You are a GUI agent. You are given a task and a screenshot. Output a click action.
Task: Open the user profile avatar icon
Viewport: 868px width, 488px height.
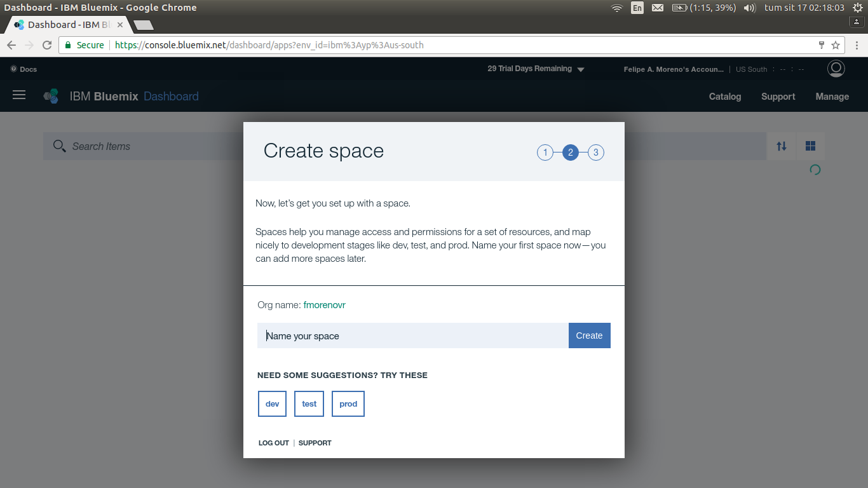point(836,69)
